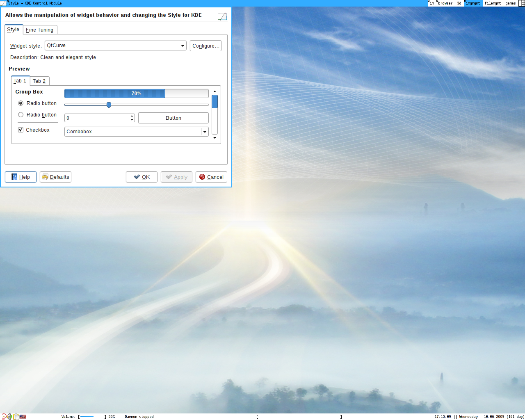Click the preview scrollbar handle

click(x=215, y=102)
